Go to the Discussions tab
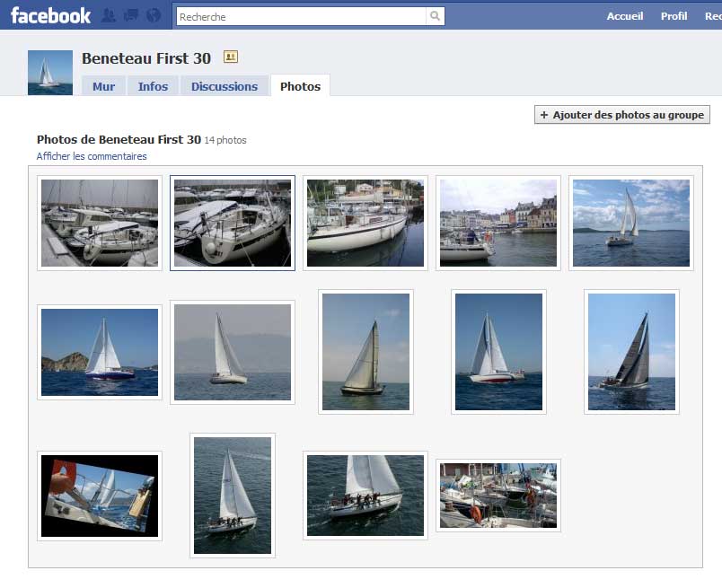Viewport: 722px width, 588px height. coord(224,86)
